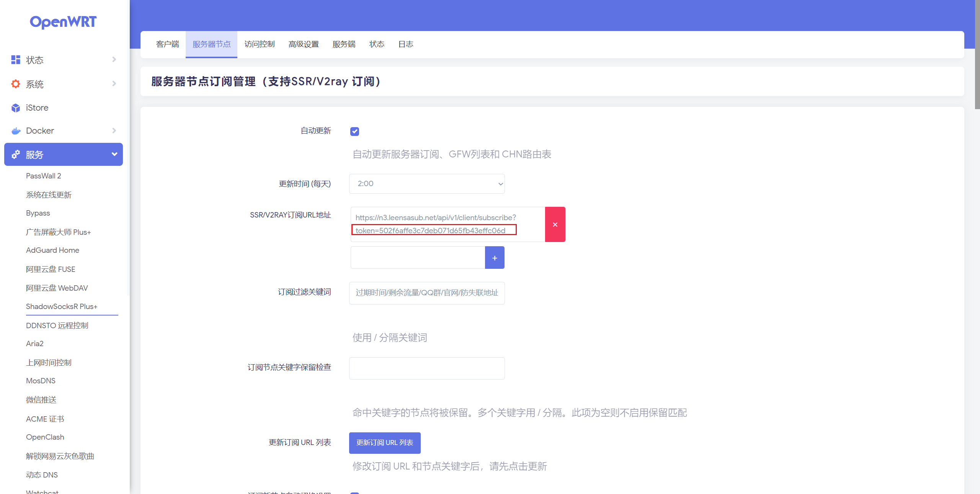Viewport: 980px width, 494px height.
Task: Expand the 状态 sidebar menu chevron
Action: (x=114, y=59)
